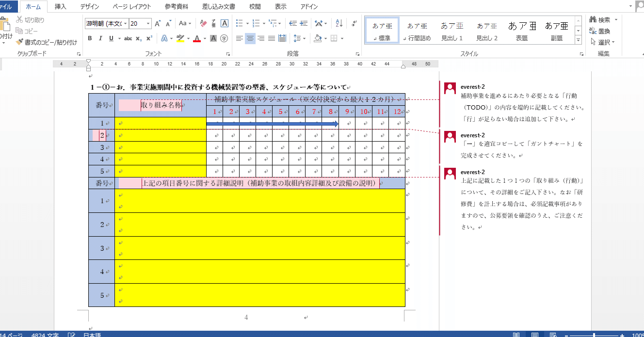The width and height of the screenshot is (644, 337).
Task: Open shading paint bucket fill color
Action: point(318,38)
